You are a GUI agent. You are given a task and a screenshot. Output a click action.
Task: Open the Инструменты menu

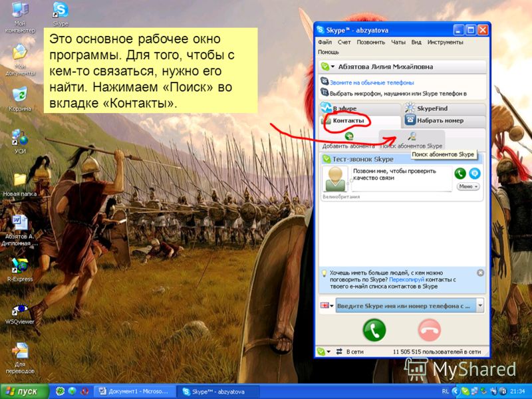(445, 42)
